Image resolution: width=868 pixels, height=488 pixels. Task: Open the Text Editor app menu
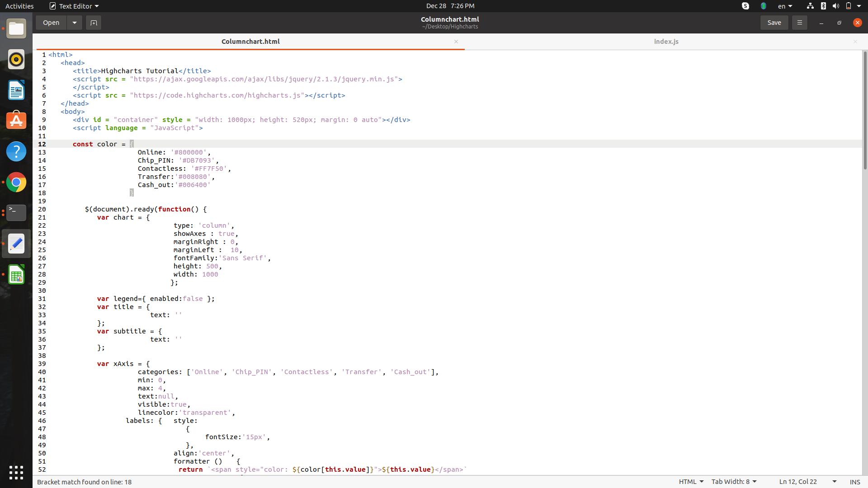tap(75, 6)
